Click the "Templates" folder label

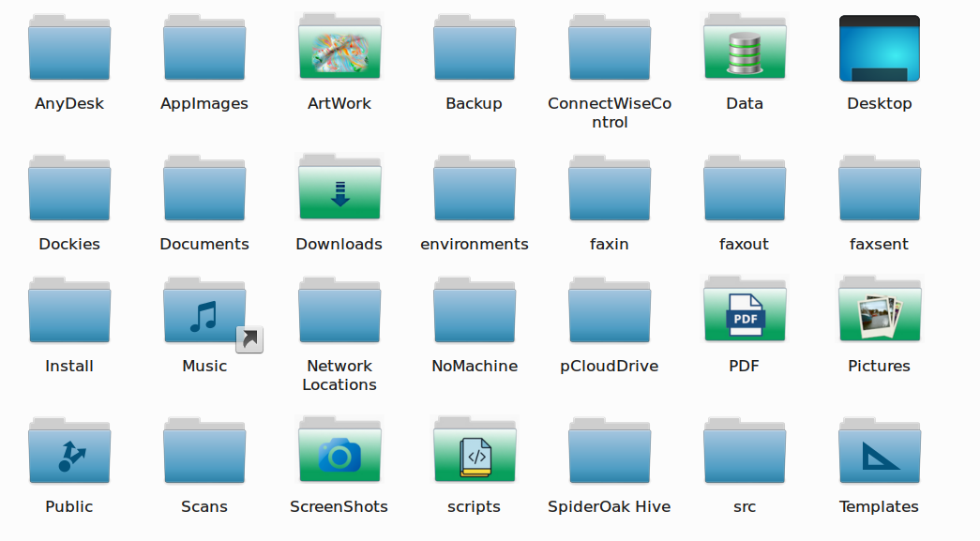pos(880,506)
